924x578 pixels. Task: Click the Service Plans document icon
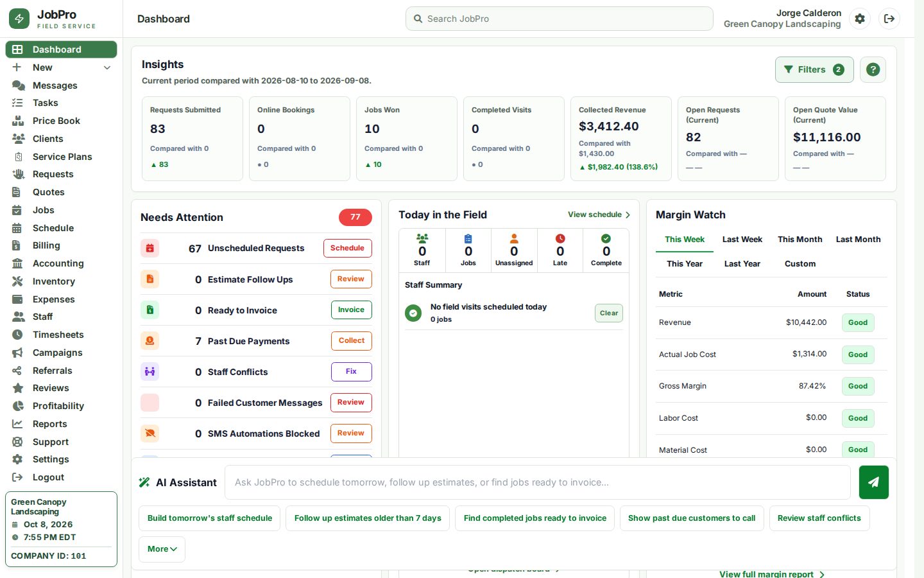[x=18, y=157]
